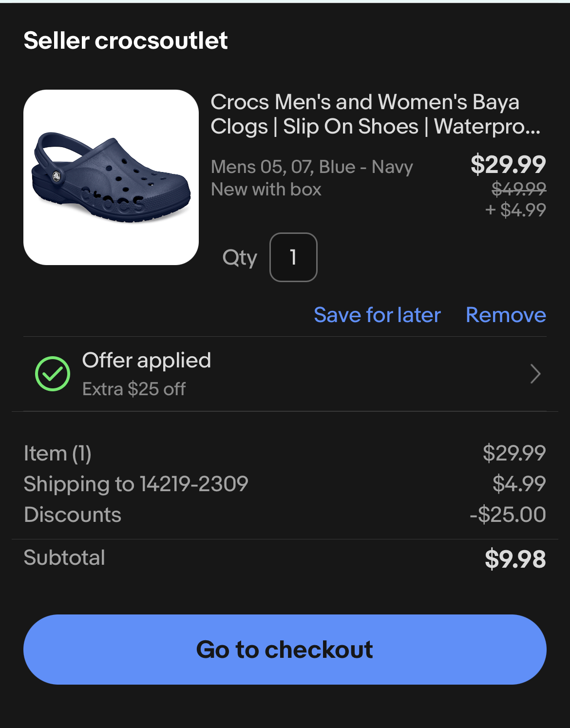This screenshot has height=728, width=570.
Task: Click the Discounts -$25.00 amount
Action: 507,515
